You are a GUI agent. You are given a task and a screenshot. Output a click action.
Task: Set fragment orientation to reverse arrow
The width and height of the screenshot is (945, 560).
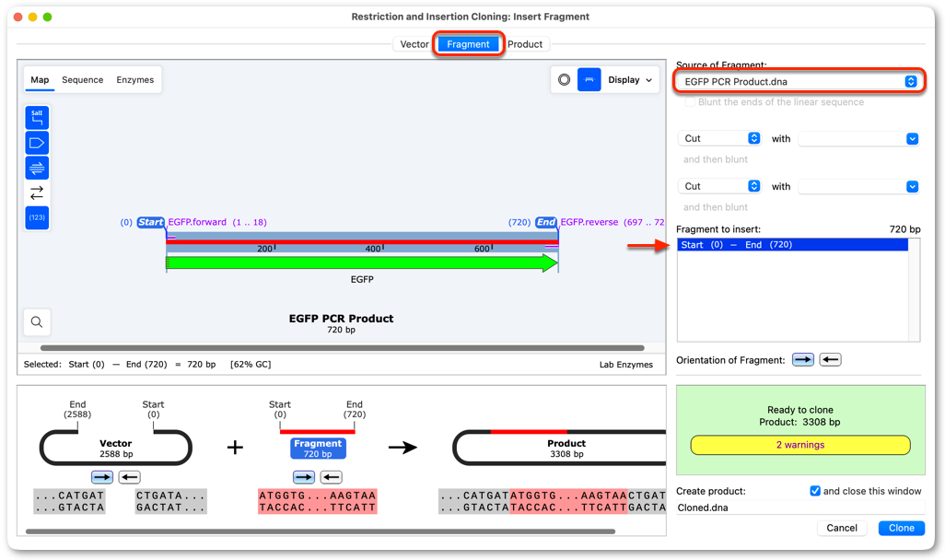831,360
